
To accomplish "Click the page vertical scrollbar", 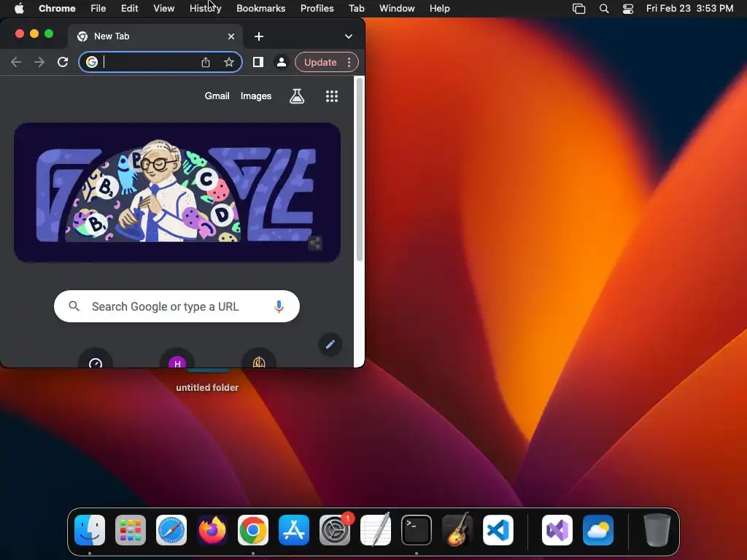I will [360, 169].
